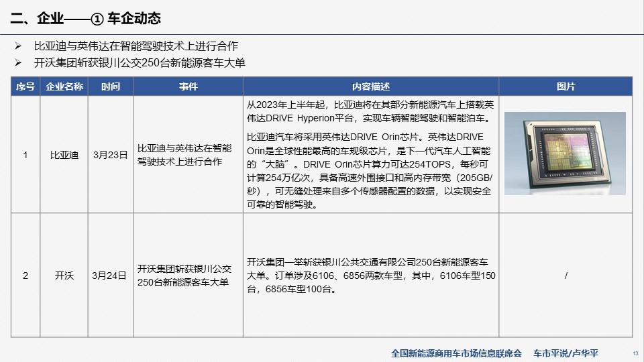Select bullet 比亚迪与英伟达在智能驾驶技术上进行合作
The width and height of the screenshot is (644, 362).
tap(136, 46)
